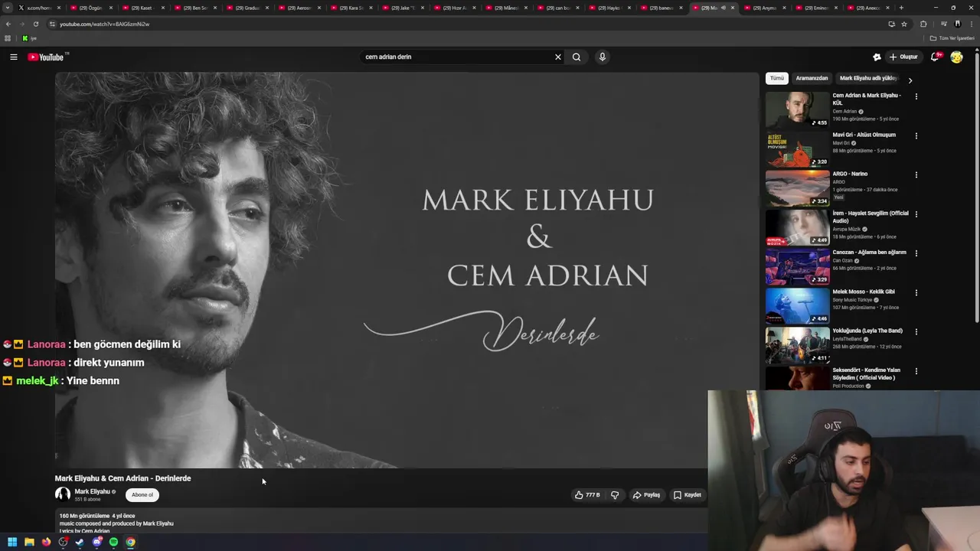This screenshot has height=551, width=980.
Task: Switch to the Graduat browser tab
Action: tap(246, 8)
